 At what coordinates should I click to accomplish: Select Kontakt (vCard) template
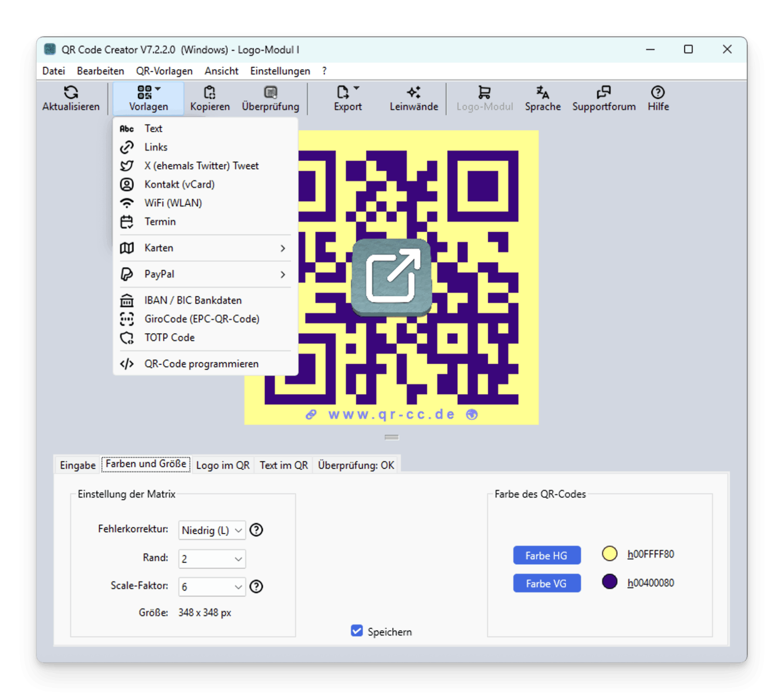[x=205, y=184]
